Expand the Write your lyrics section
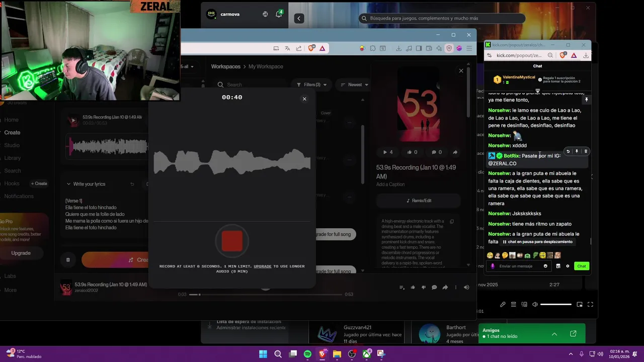The image size is (644, 362). click(x=86, y=184)
